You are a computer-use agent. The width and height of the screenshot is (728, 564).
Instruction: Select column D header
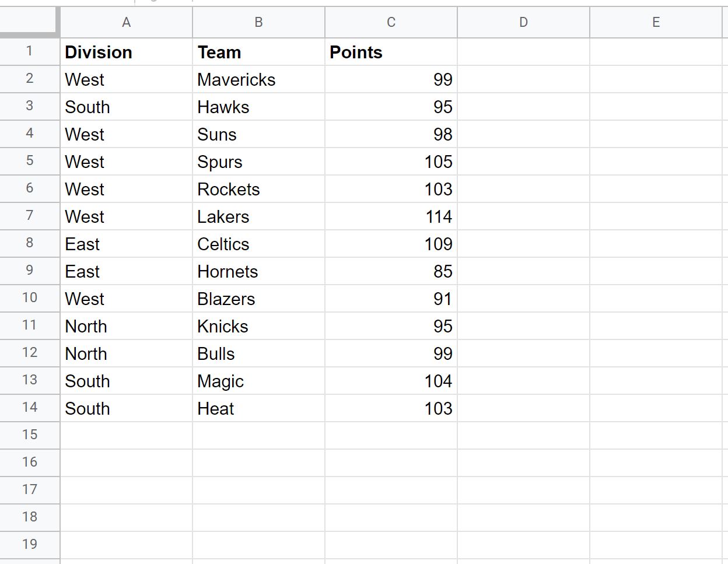tap(523, 22)
